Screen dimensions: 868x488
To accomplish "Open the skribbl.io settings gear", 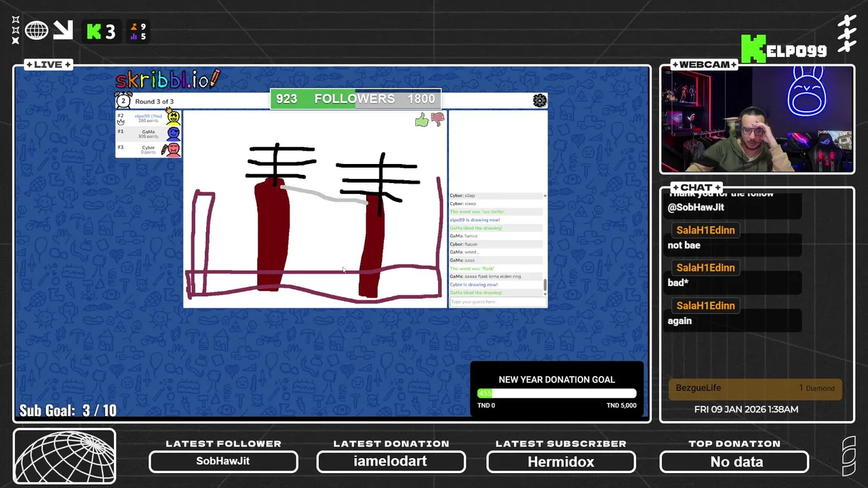I will pos(540,101).
